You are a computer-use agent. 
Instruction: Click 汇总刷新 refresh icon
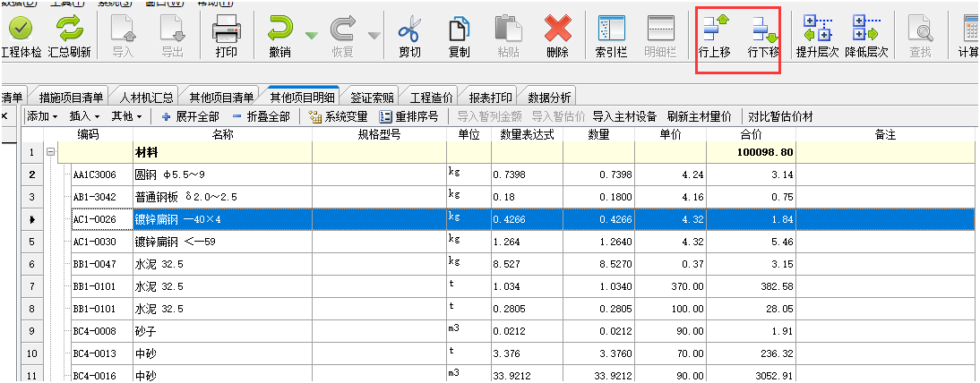tap(69, 30)
